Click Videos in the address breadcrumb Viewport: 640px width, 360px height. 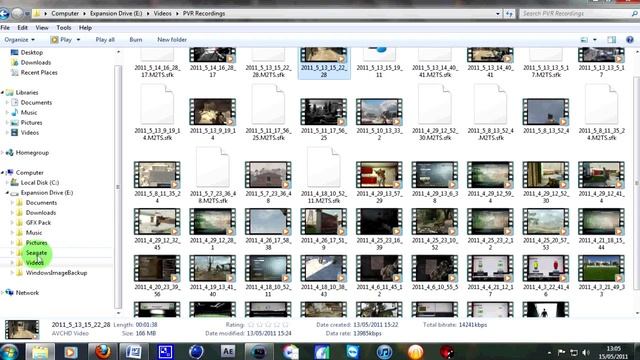(x=162, y=13)
